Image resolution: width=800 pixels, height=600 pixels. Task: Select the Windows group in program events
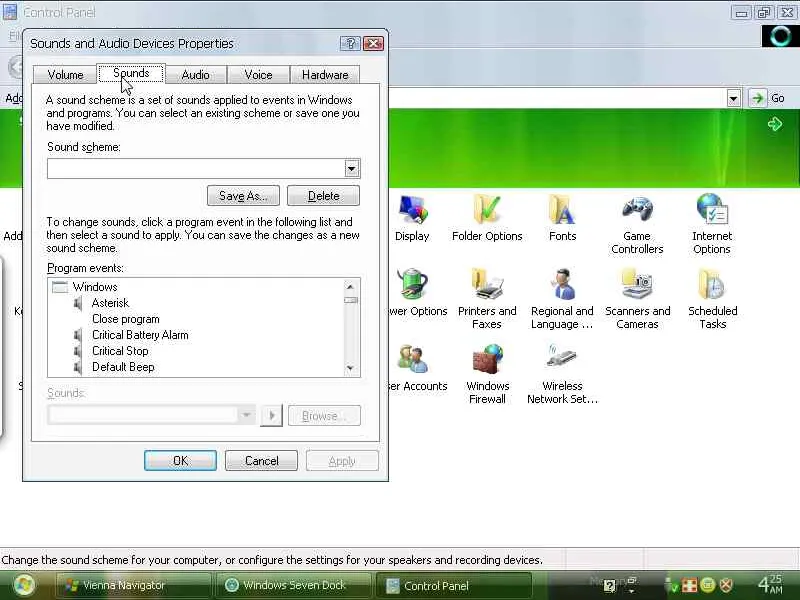coord(95,287)
